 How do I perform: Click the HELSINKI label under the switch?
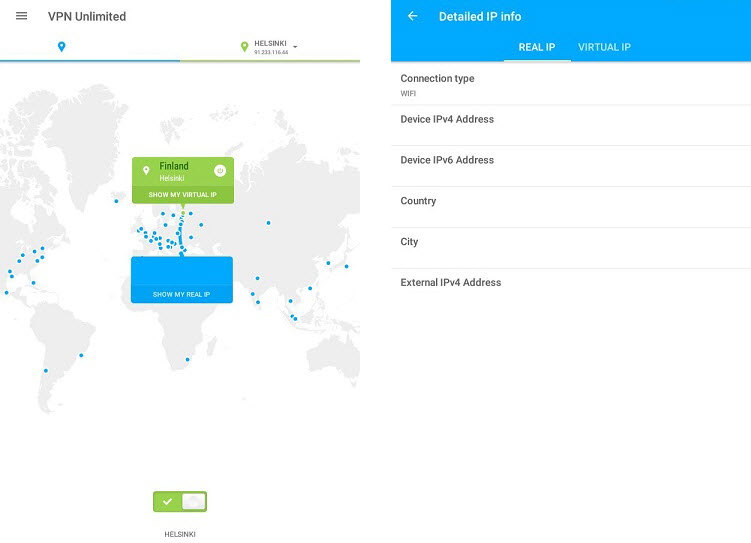(180, 534)
